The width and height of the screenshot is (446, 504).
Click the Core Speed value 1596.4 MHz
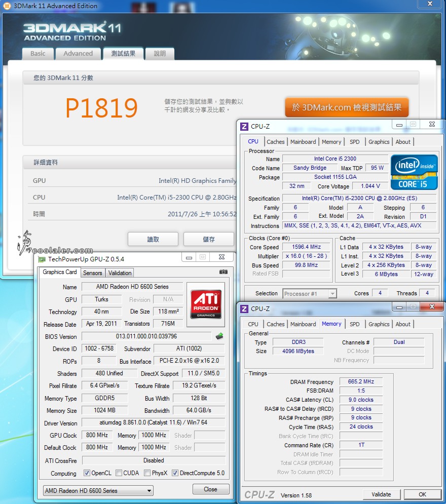pos(306,247)
